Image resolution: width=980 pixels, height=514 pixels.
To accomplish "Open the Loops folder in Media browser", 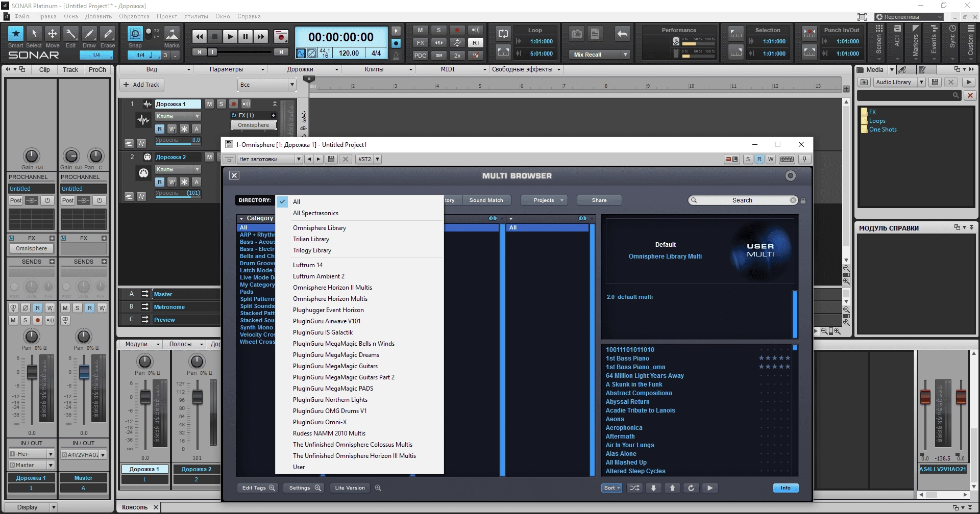I will 877,121.
